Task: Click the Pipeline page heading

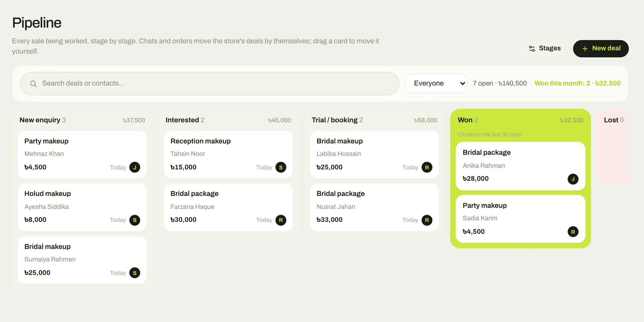Action: [x=37, y=23]
